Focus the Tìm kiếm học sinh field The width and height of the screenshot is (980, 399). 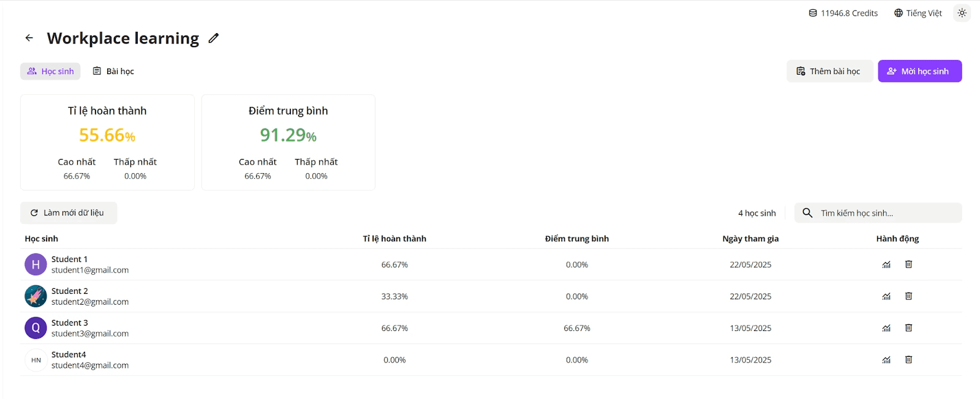click(x=878, y=213)
